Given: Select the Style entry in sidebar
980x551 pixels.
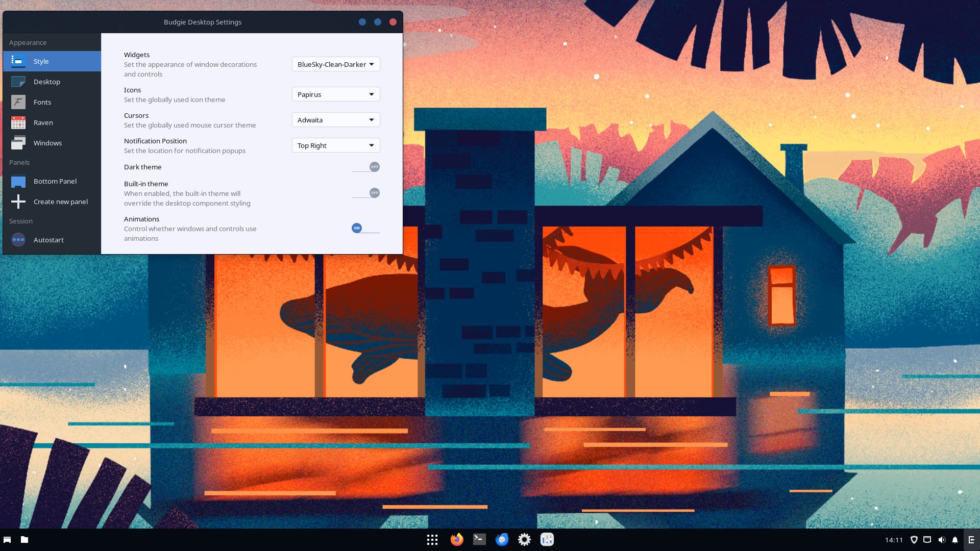Looking at the screenshot, I should (x=41, y=61).
